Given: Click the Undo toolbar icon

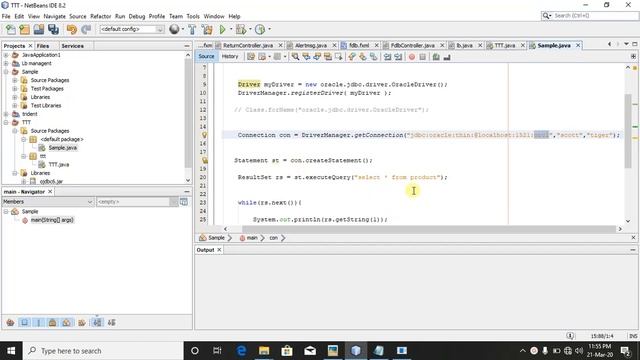Looking at the screenshot, I should (72, 29).
